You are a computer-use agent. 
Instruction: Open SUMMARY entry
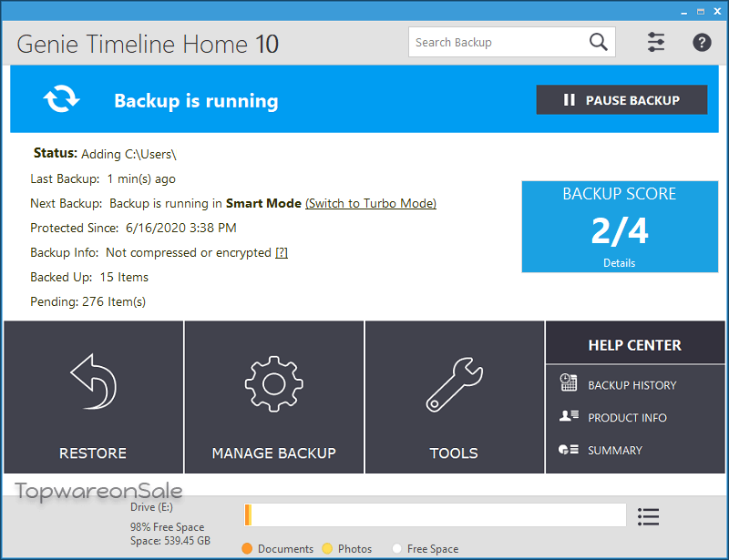coord(614,451)
